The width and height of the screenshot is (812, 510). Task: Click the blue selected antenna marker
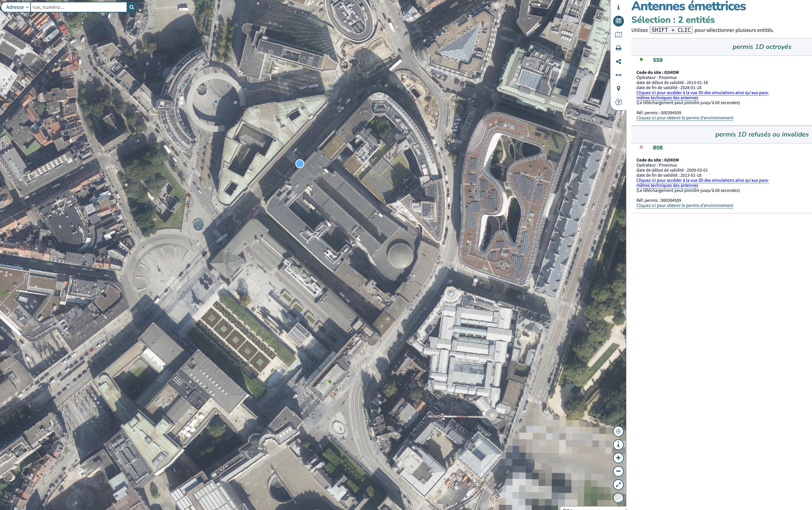(x=299, y=164)
